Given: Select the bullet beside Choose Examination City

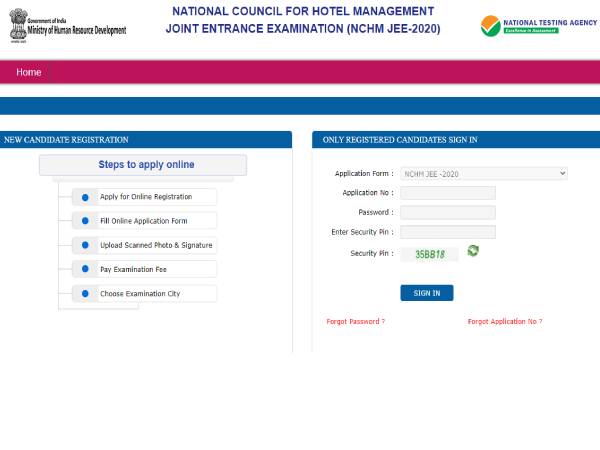Looking at the screenshot, I should coord(85,293).
